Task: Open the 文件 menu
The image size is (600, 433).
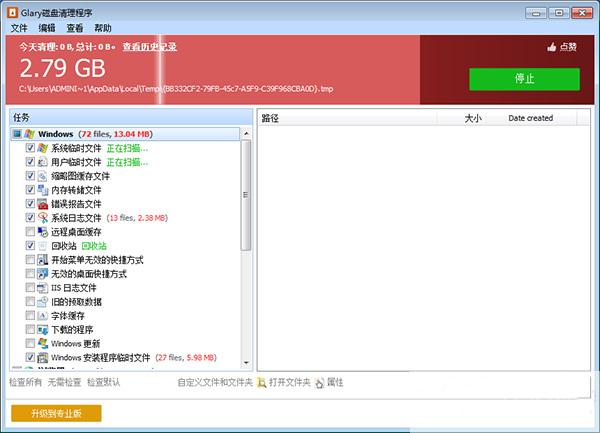Action: (x=19, y=28)
